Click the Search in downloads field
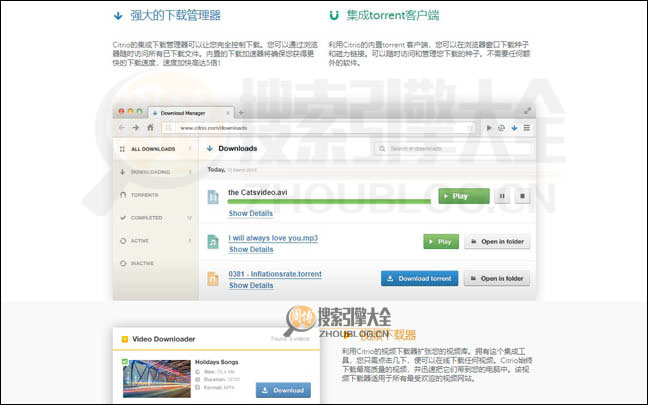Screen dimensions: 648x405 (453, 148)
